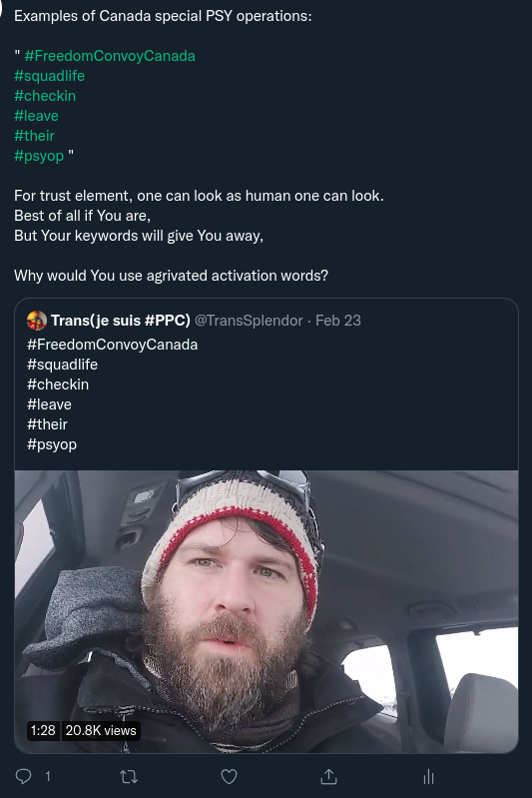View tweet analytics bar chart icon
532x798 pixels.
[x=429, y=777]
